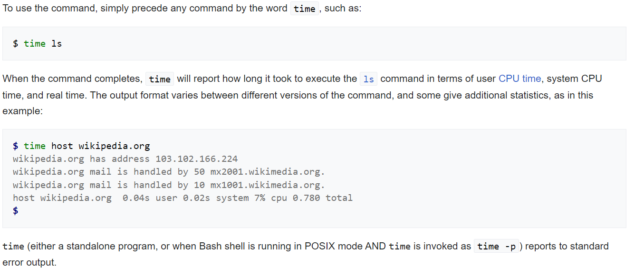The image size is (644, 278).
Task: Click the inline 'time -p' code
Action: click(x=497, y=247)
